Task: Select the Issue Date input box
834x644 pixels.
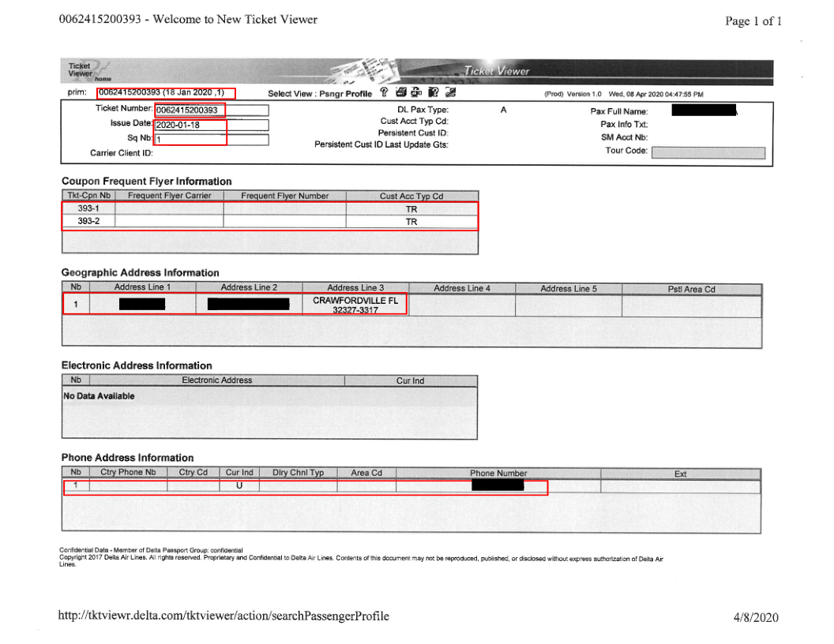Action: tap(212, 125)
